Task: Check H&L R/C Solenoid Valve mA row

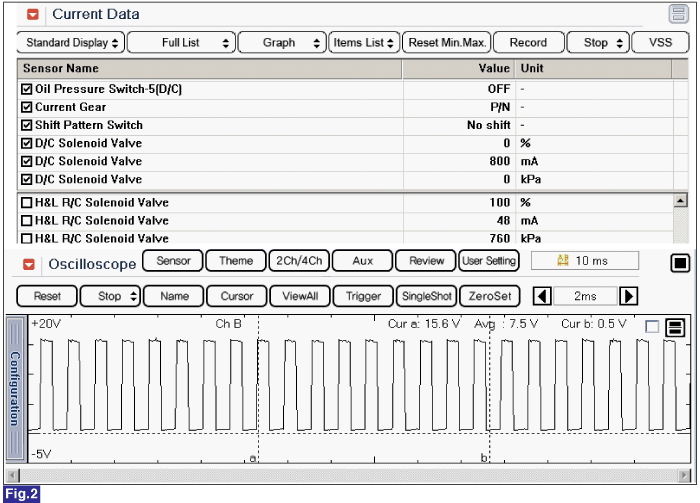Action: pyautogui.click(x=27, y=220)
